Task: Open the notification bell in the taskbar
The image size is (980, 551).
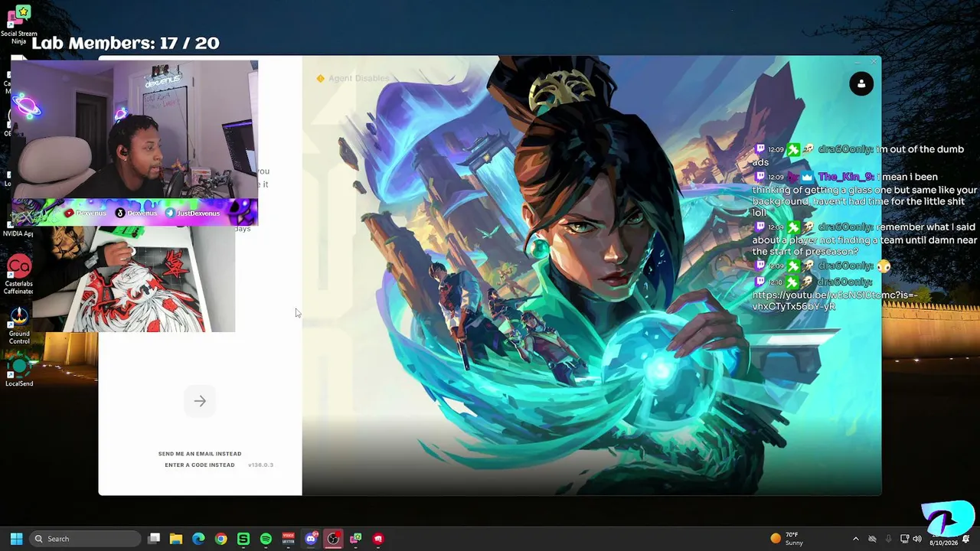Action: [966, 539]
